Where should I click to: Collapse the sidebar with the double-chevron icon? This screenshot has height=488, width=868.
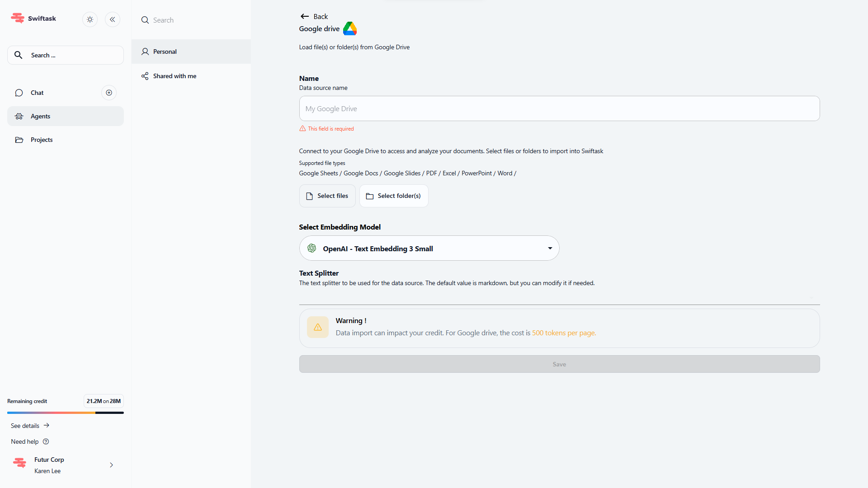pyautogui.click(x=113, y=19)
